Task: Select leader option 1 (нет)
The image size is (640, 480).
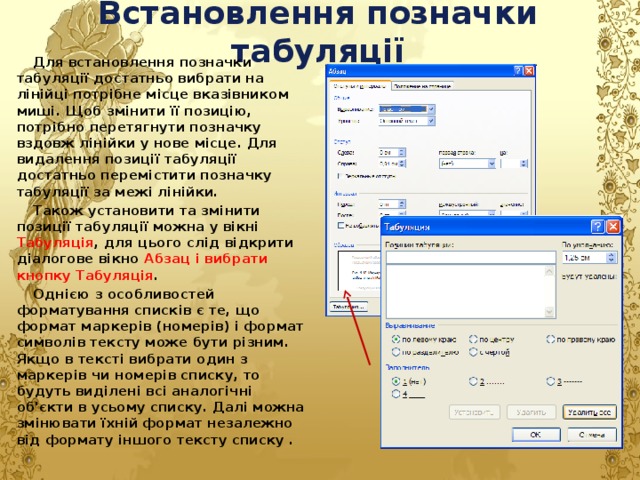Action: (x=395, y=381)
